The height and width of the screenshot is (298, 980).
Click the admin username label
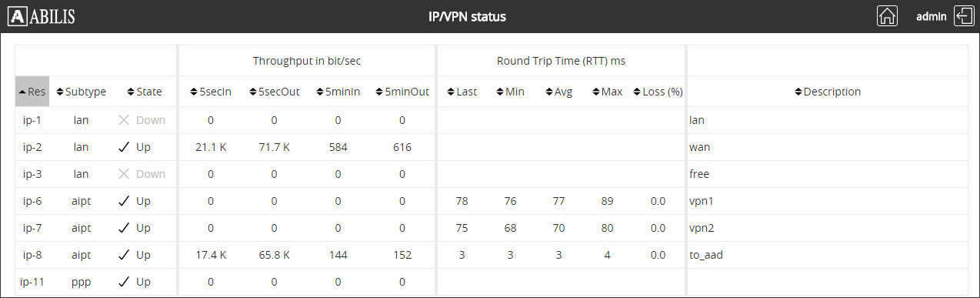pyautogui.click(x=931, y=16)
